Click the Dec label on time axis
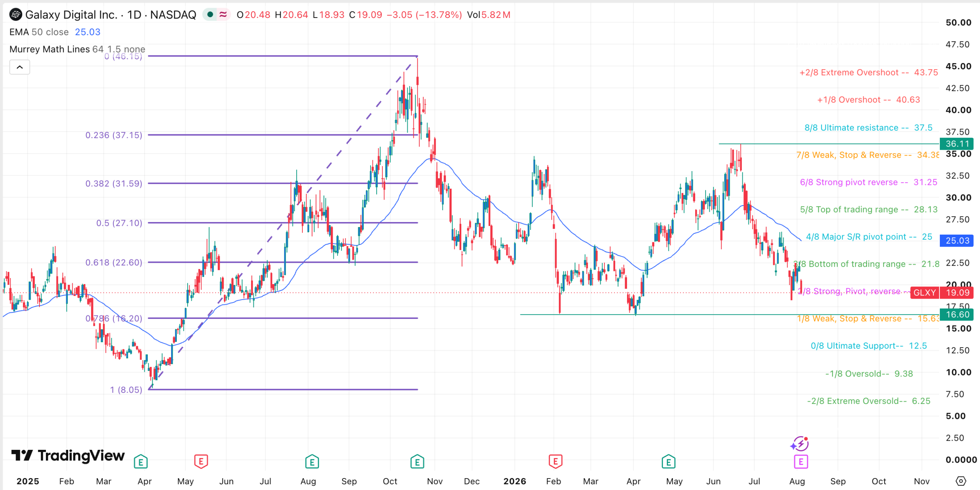 [472, 481]
